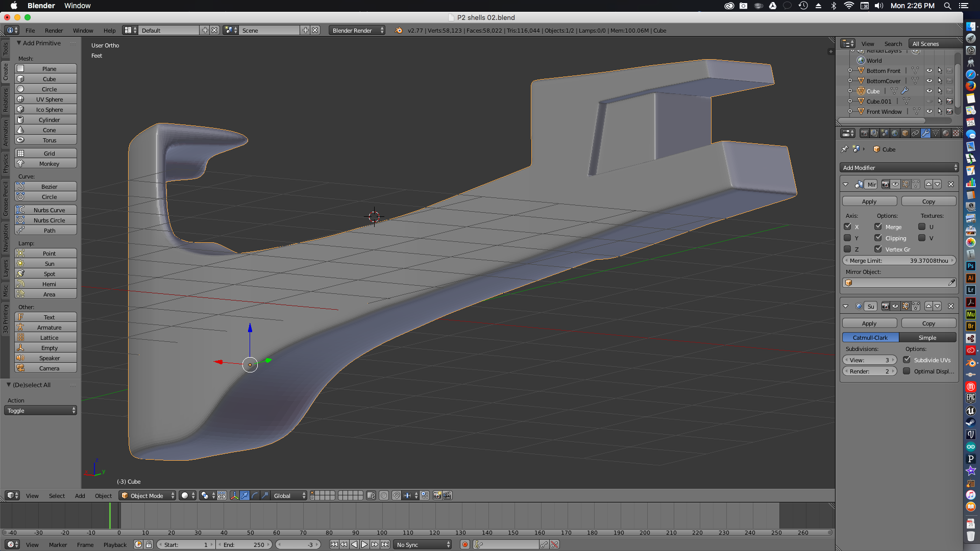Viewport: 980px width, 551px height.
Task: Remove the Mirror modifier with its X icon
Action: [951, 184]
